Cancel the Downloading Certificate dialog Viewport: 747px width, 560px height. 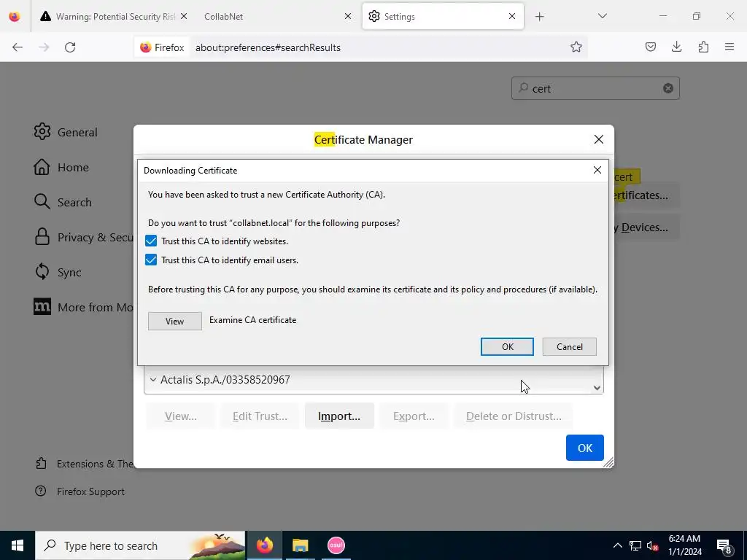(x=569, y=346)
